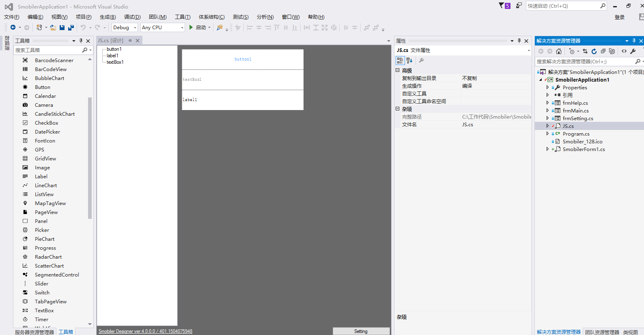The width and height of the screenshot is (644, 335).
Task: Pin the JS.cs design tab
Action: pyautogui.click(x=130, y=41)
